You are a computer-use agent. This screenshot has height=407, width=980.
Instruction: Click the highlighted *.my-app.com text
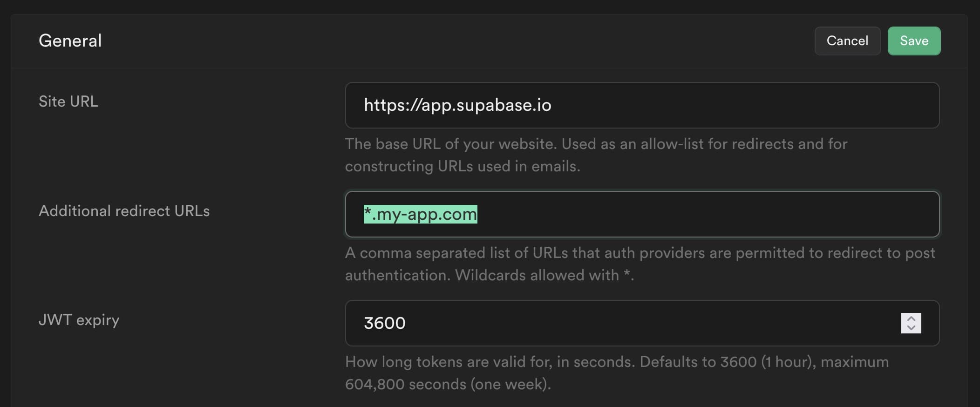click(420, 214)
